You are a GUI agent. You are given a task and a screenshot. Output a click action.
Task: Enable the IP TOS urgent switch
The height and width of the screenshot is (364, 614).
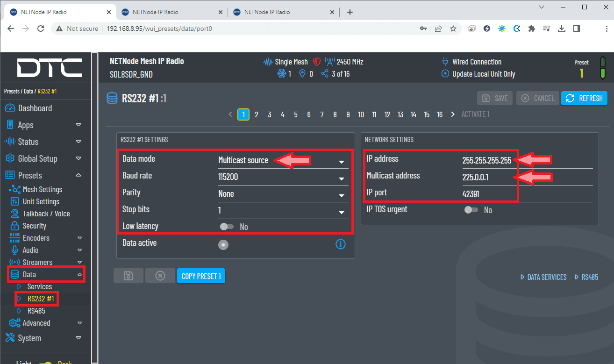tap(471, 210)
